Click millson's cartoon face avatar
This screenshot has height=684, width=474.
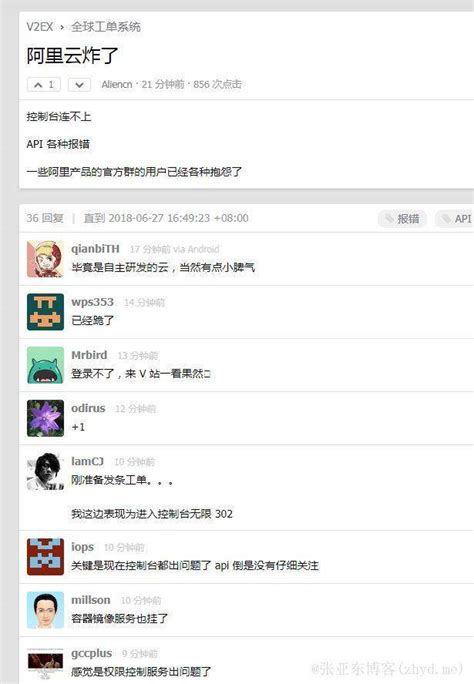point(45,610)
